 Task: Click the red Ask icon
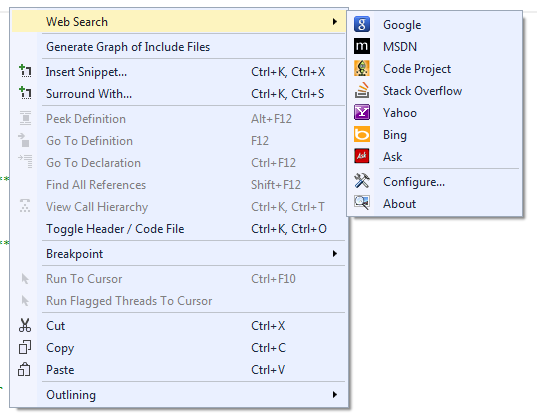[x=362, y=156]
